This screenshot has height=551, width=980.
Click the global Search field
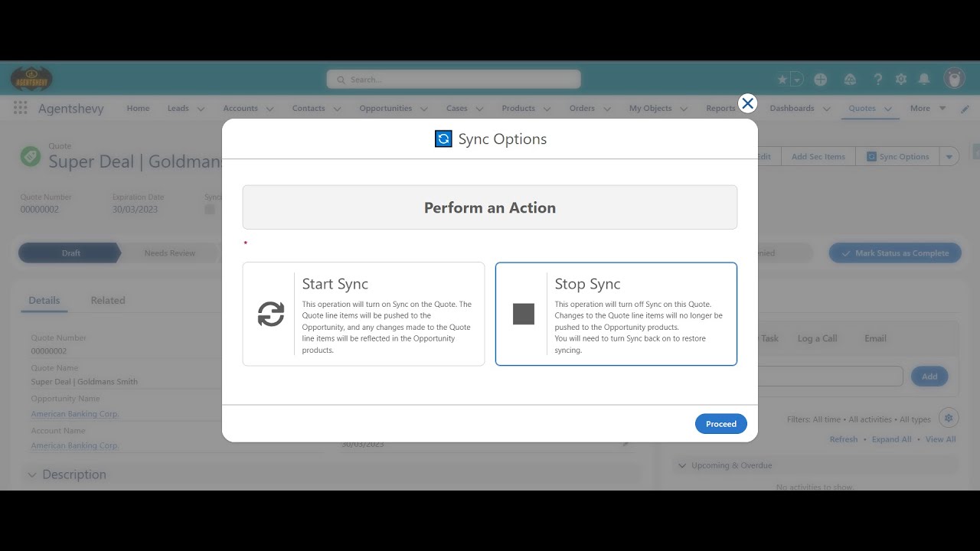[x=453, y=80]
